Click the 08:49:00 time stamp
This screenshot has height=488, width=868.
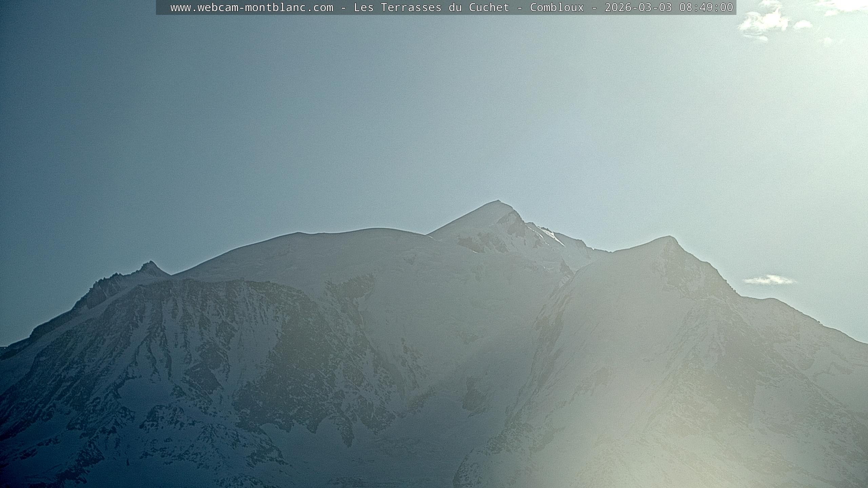tap(706, 7)
